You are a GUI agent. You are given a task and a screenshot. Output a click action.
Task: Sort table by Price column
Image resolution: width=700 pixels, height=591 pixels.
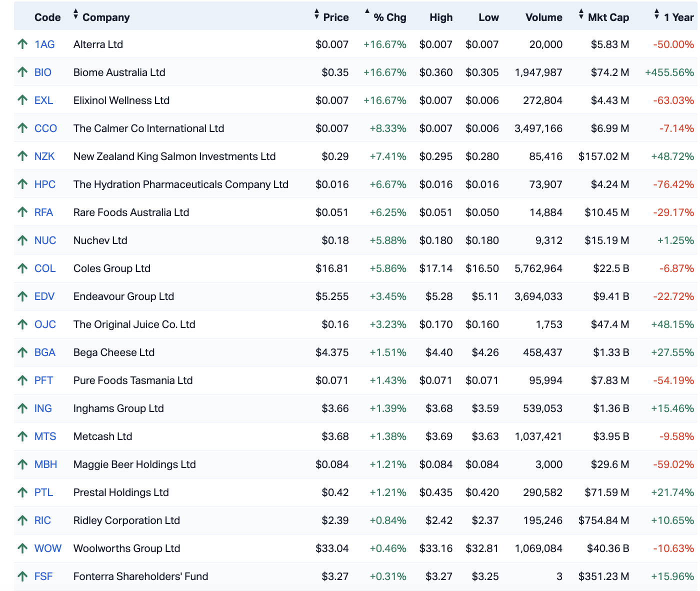331,17
